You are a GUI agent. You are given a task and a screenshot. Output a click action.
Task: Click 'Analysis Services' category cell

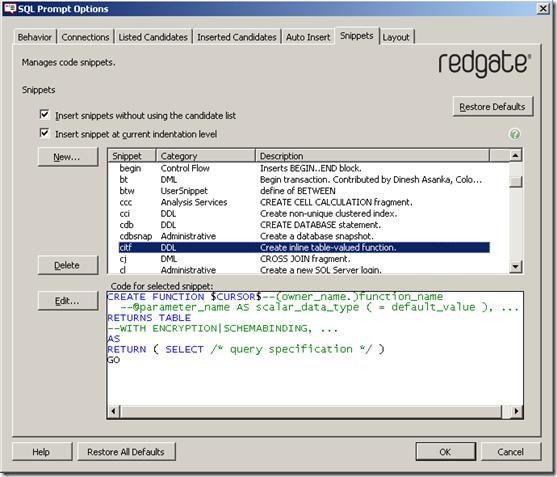tap(194, 202)
